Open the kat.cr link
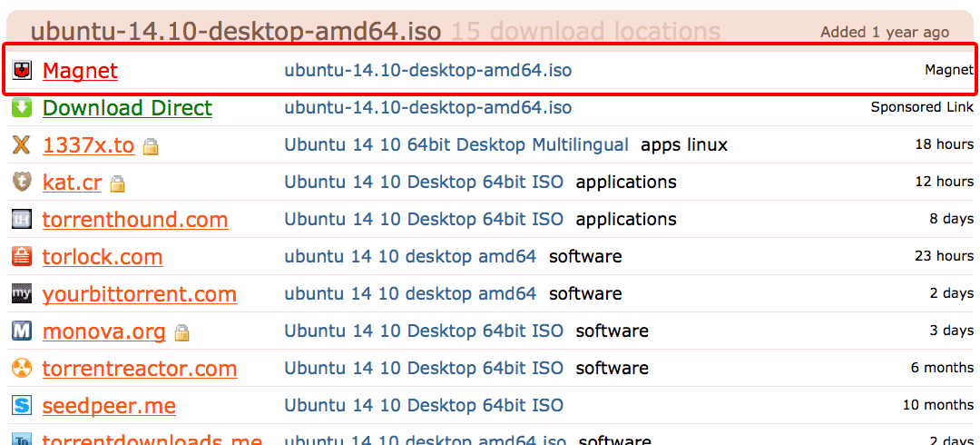This screenshot has height=445, width=980. tap(73, 183)
